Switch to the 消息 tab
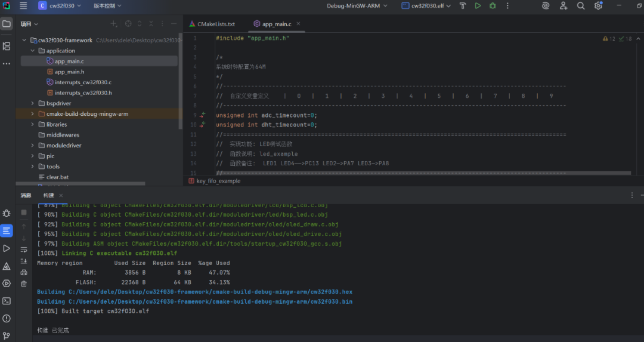This screenshot has height=342, width=644. point(26,195)
